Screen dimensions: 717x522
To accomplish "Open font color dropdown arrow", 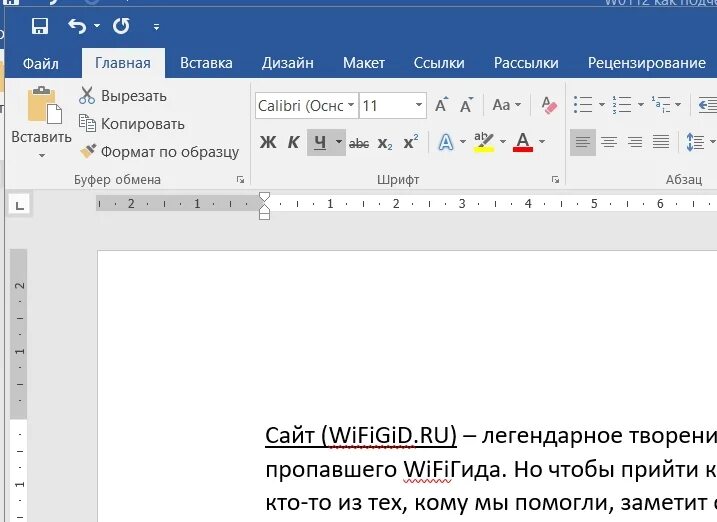I will coord(542,142).
